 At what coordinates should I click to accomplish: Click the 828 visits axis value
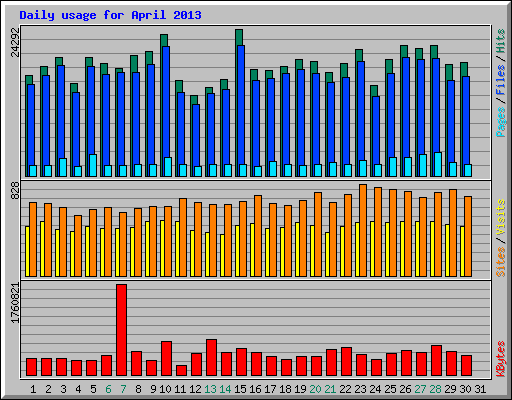[x=15, y=191]
